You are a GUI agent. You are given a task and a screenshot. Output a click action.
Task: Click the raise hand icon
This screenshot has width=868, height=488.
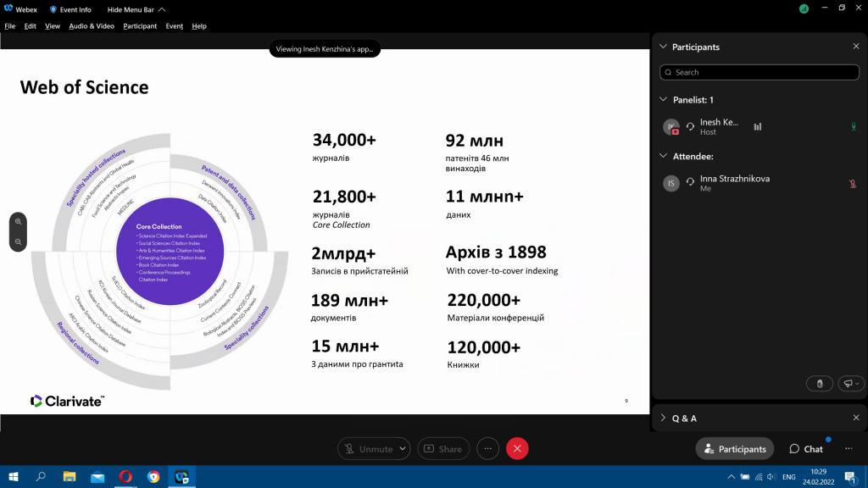[819, 384]
